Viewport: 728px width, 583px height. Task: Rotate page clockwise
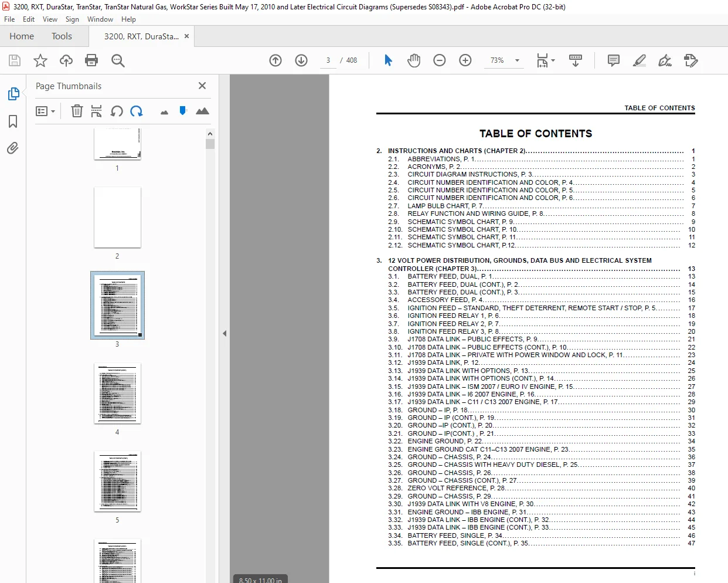tap(137, 111)
